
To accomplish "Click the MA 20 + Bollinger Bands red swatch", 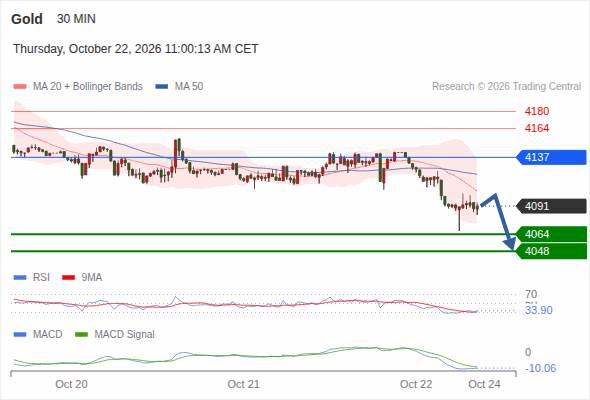I will (x=20, y=87).
